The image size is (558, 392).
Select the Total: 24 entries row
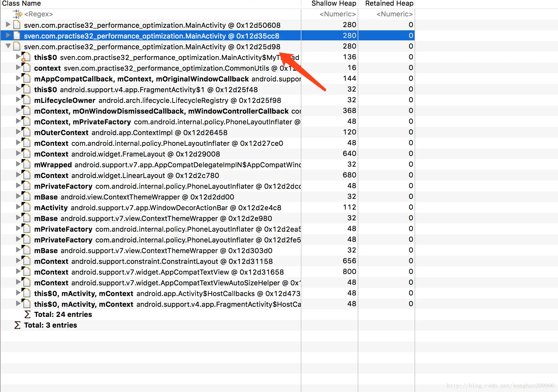tap(207, 315)
